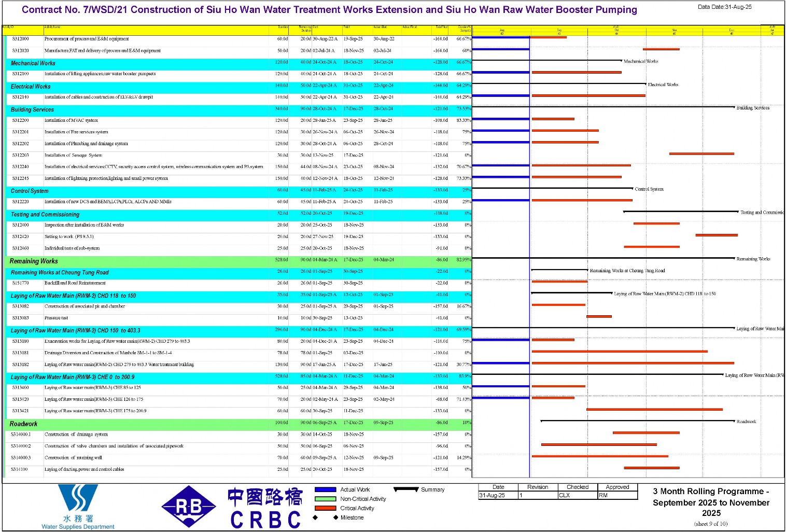The height and width of the screenshot is (532, 786).
Task: Click activity ID S314100
Action: (20, 469)
